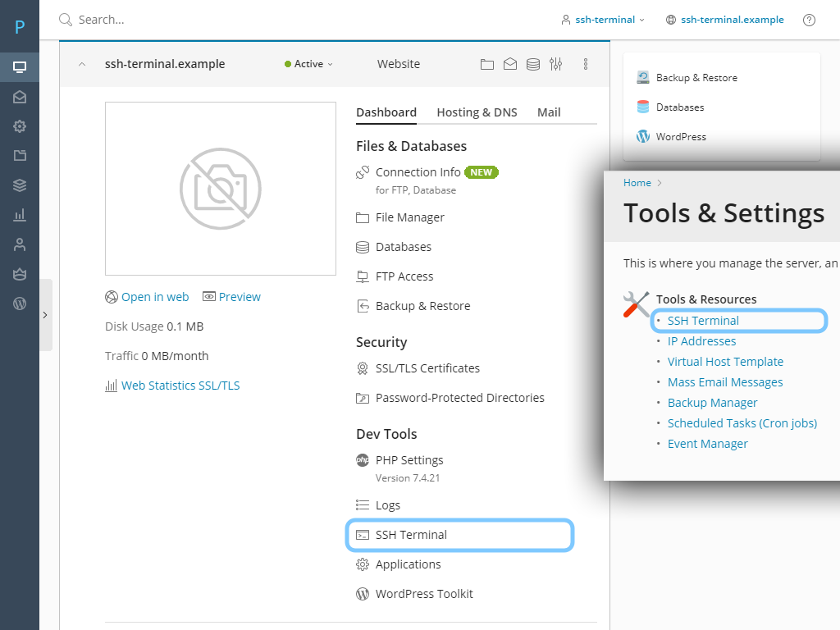This screenshot has width=840, height=630.
Task: Click the Plesk logo in top-left corner
Action: click(20, 27)
